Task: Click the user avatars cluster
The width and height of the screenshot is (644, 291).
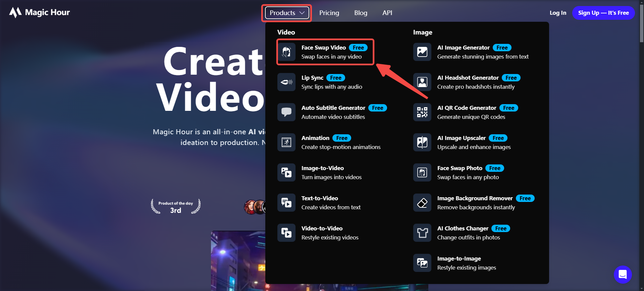Action: pyautogui.click(x=255, y=207)
